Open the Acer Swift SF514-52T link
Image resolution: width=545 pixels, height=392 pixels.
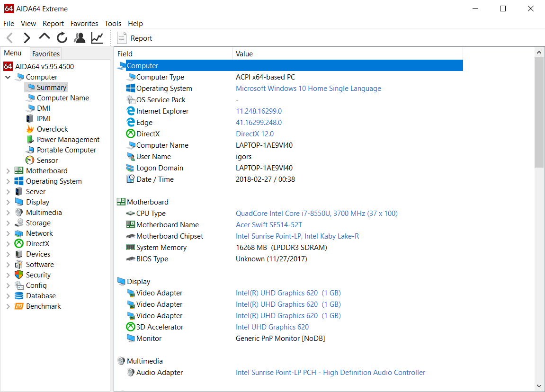point(268,225)
